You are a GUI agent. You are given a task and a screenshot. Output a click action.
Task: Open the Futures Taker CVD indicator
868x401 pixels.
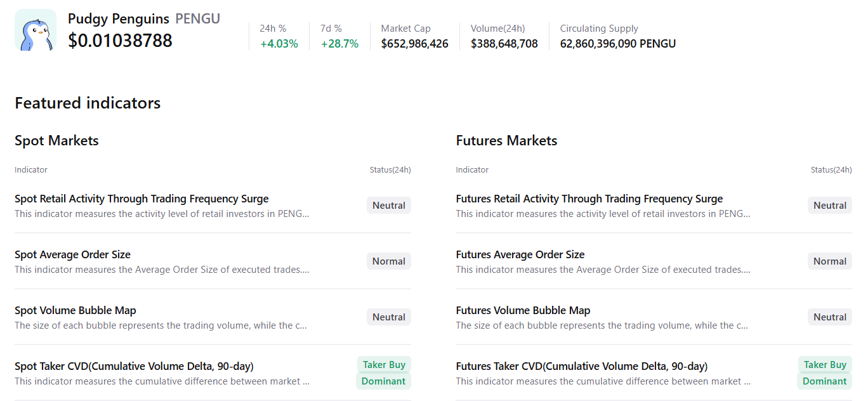(581, 366)
